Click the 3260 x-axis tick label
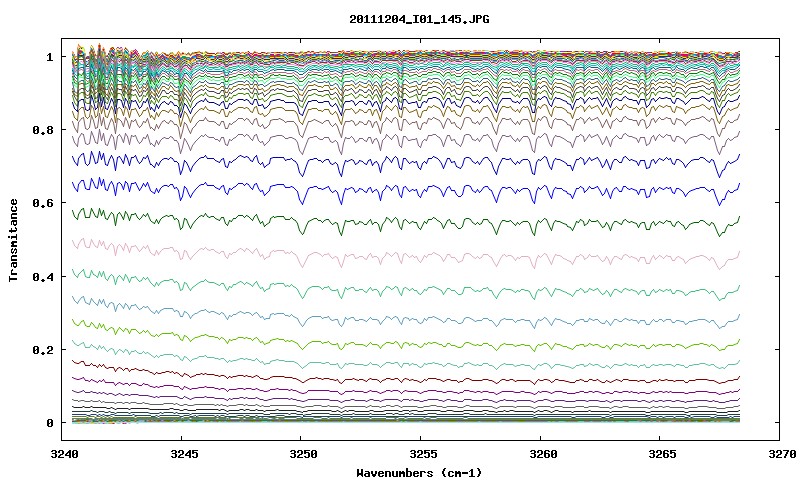The height and width of the screenshot is (480, 800). coord(540,454)
